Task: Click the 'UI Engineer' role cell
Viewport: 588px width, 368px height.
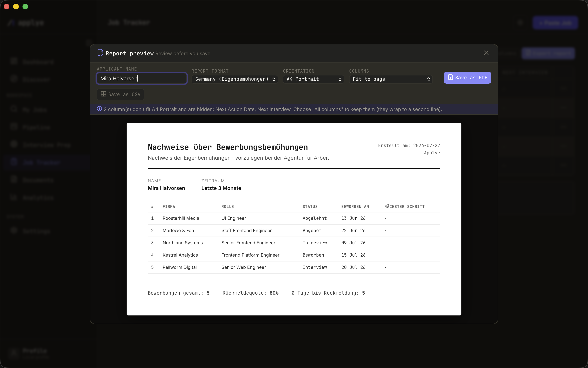Action: coord(234,218)
